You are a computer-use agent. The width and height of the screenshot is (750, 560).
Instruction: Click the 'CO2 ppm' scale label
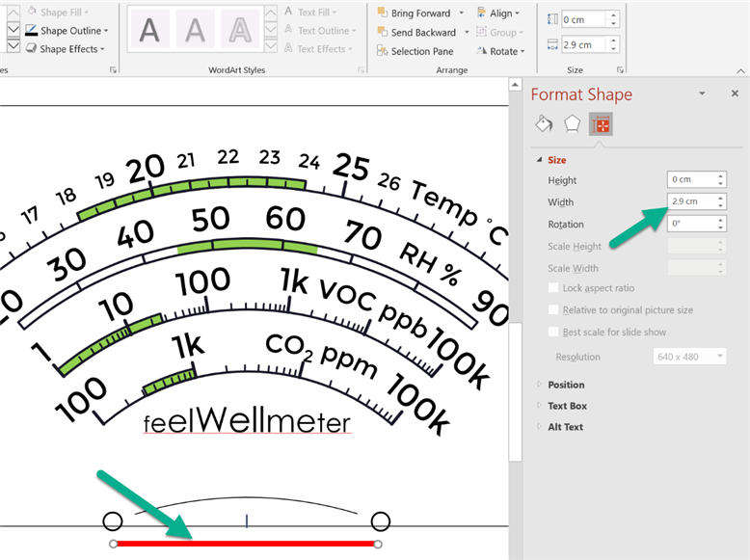click(321, 356)
